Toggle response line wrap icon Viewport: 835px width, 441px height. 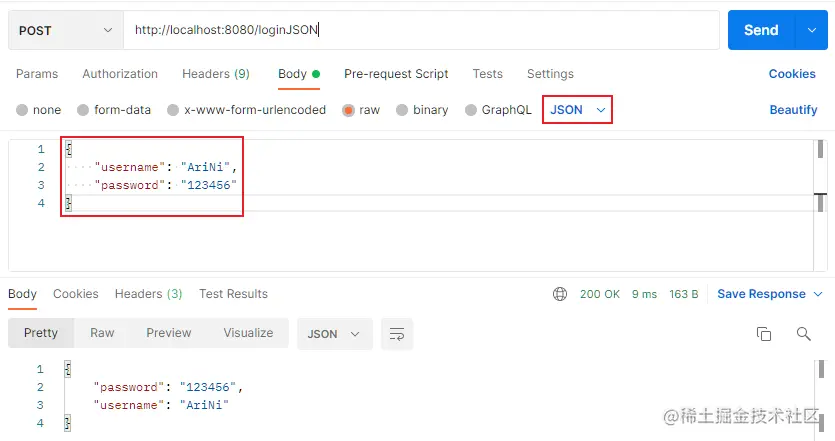tap(397, 334)
